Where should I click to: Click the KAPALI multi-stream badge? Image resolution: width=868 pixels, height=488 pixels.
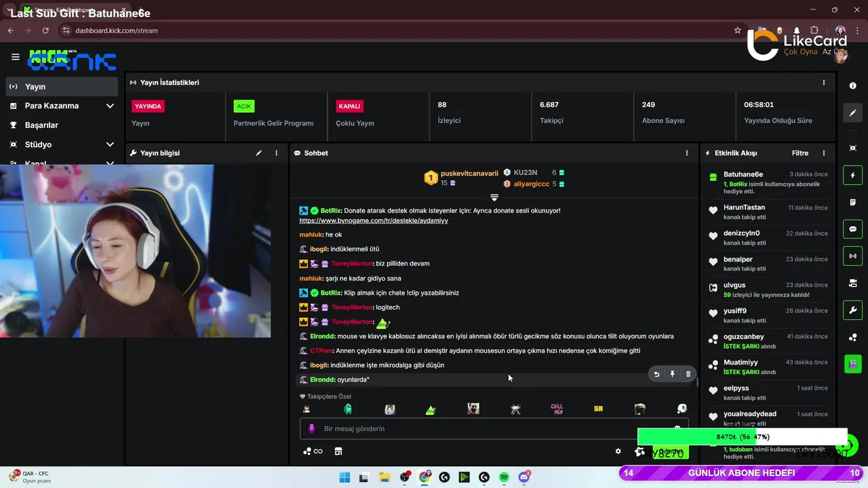coord(350,106)
